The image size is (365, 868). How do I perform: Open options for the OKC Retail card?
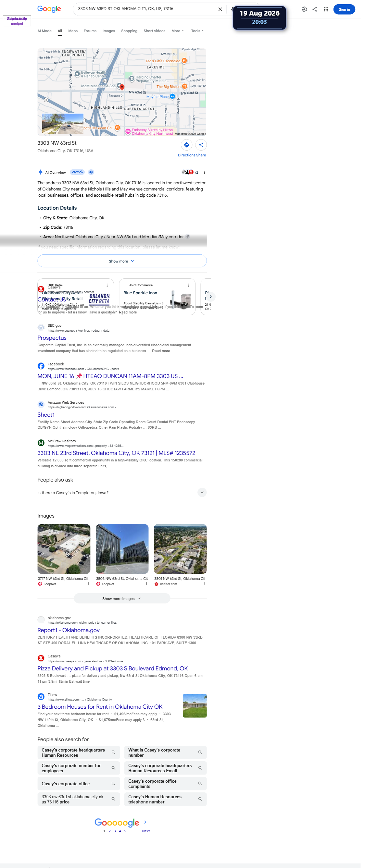[107, 286]
